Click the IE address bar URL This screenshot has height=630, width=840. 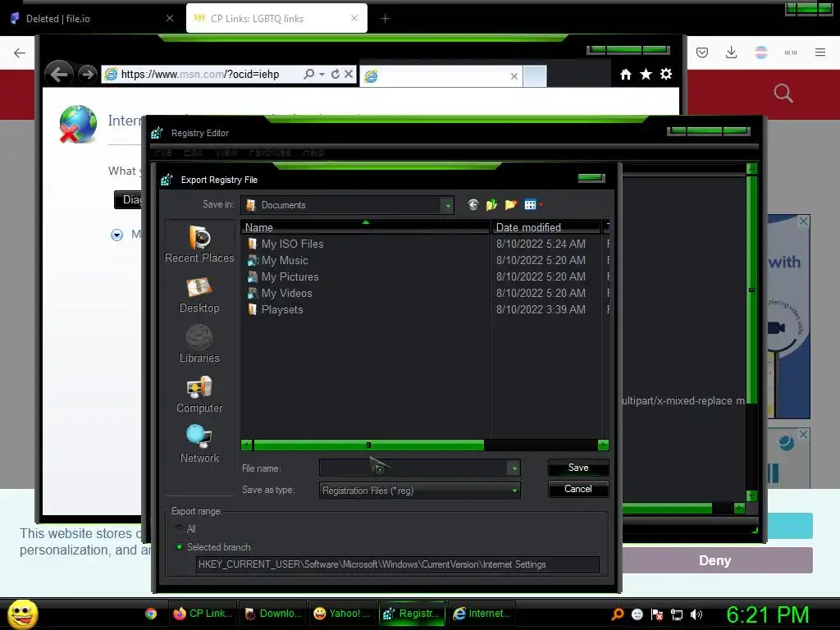200,74
